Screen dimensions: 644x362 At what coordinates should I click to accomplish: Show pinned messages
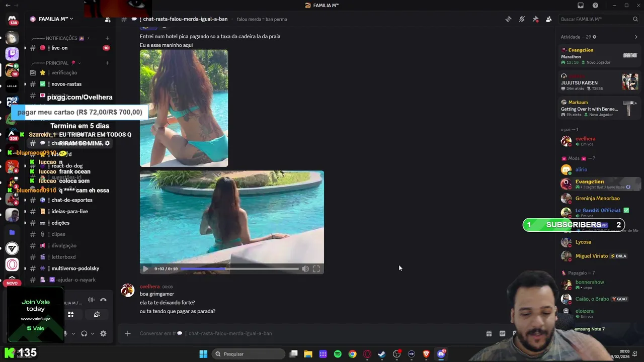coord(535,19)
